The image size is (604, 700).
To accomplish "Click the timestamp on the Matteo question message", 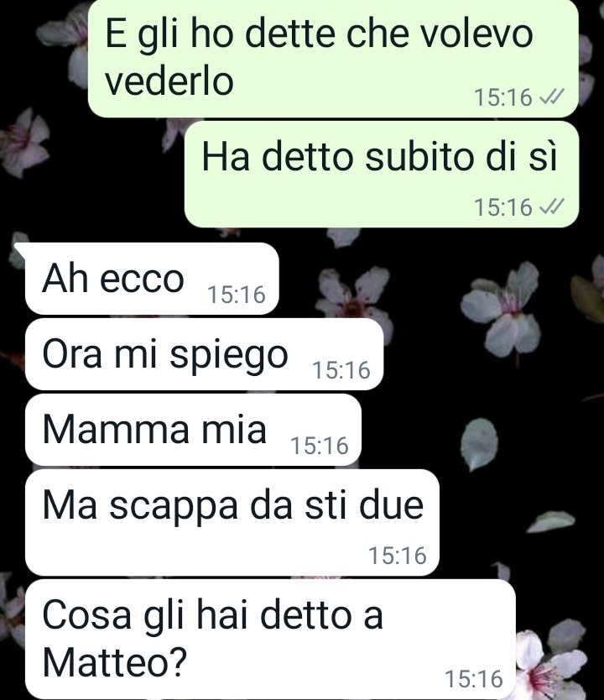I will point(474,679).
